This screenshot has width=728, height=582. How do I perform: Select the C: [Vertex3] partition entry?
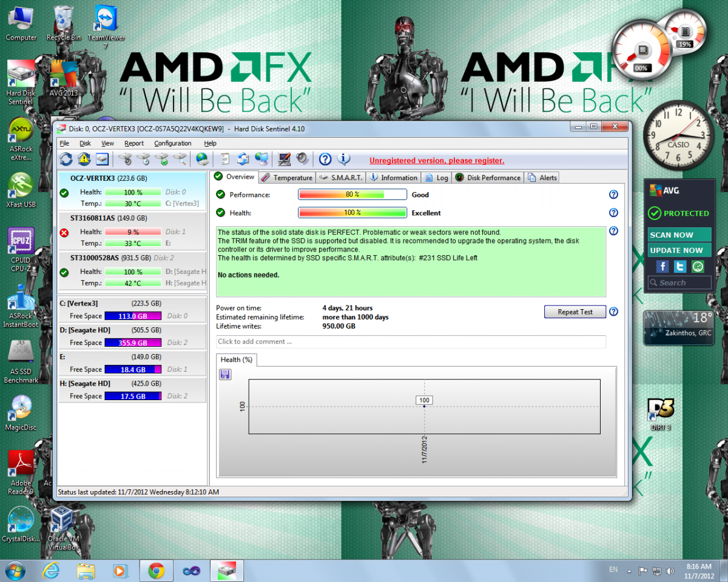132,309
